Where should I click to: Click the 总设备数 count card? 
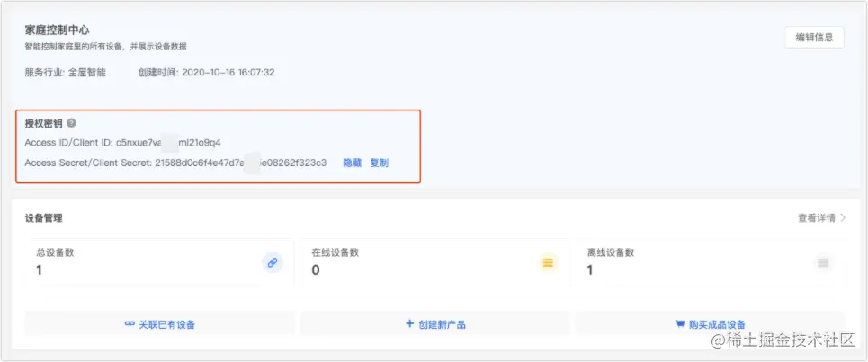coord(159,262)
